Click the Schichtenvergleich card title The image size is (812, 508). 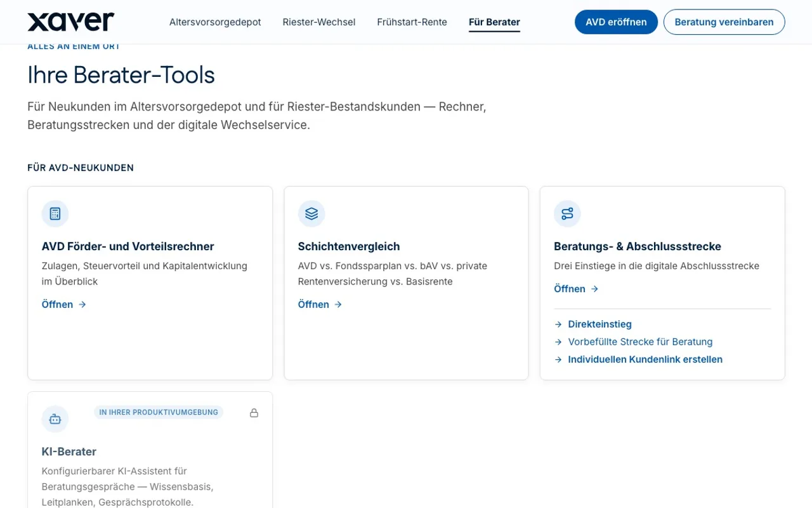[349, 246]
